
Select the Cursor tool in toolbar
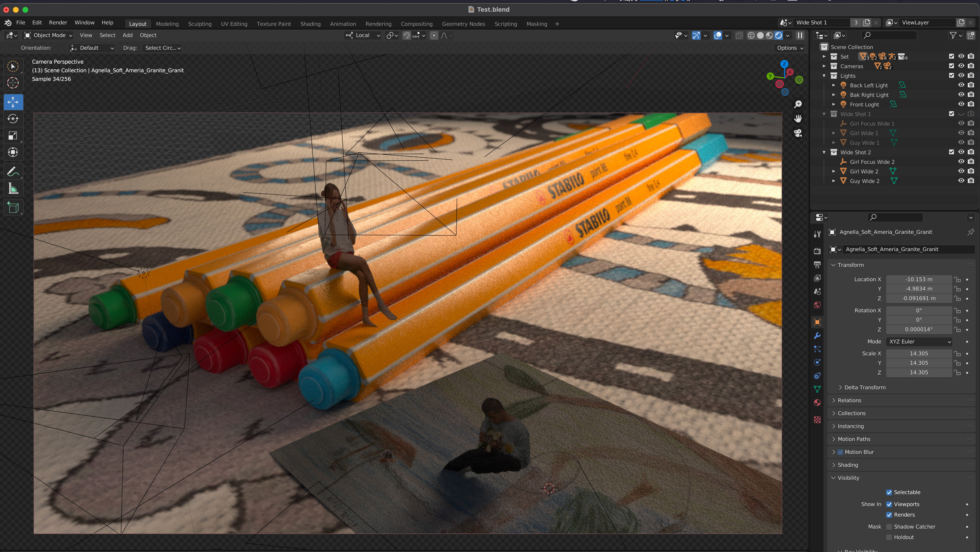pyautogui.click(x=13, y=83)
